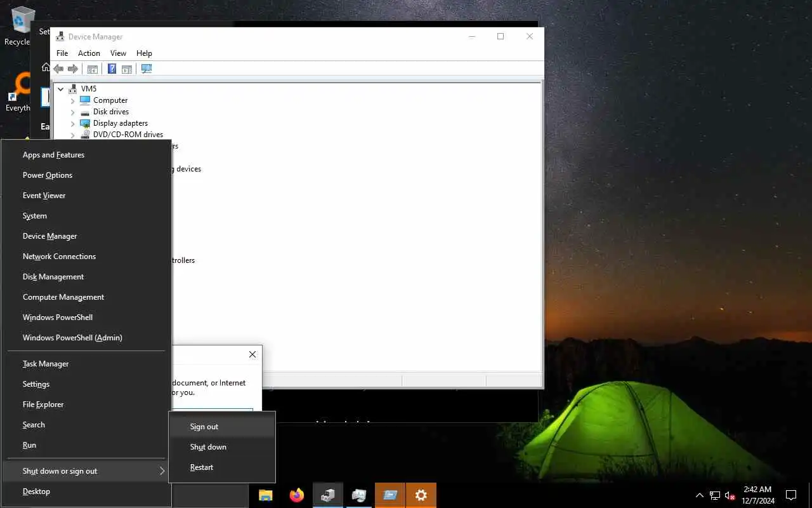Close the Run dialog with its X button
This screenshot has width=812, height=508.
252,354
